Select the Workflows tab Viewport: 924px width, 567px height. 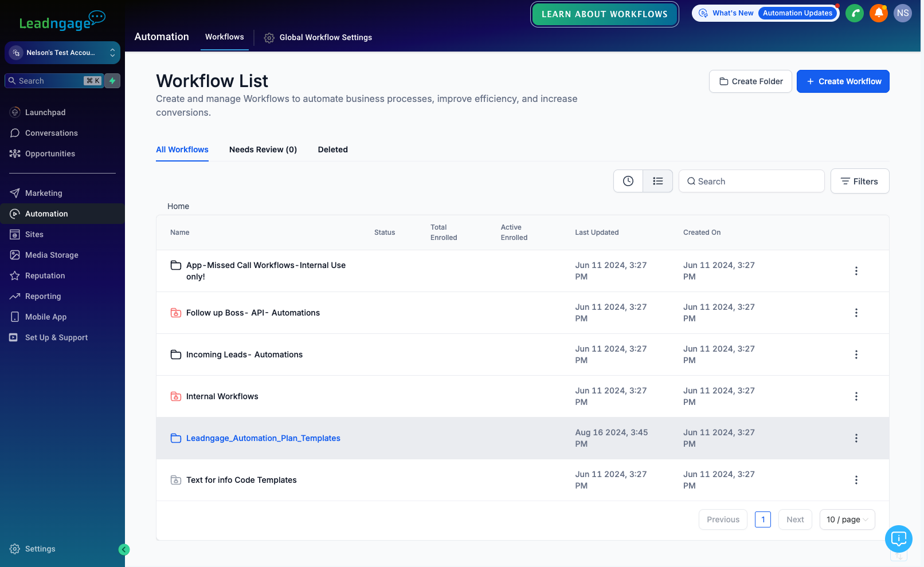point(225,37)
